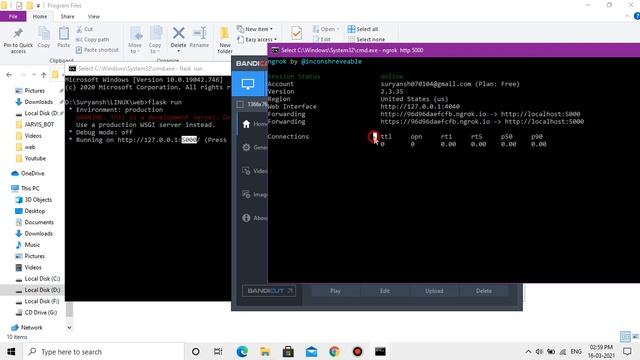Click the New folder icon
Image resolution: width=640 pixels, height=360 pixels.
(x=224, y=33)
